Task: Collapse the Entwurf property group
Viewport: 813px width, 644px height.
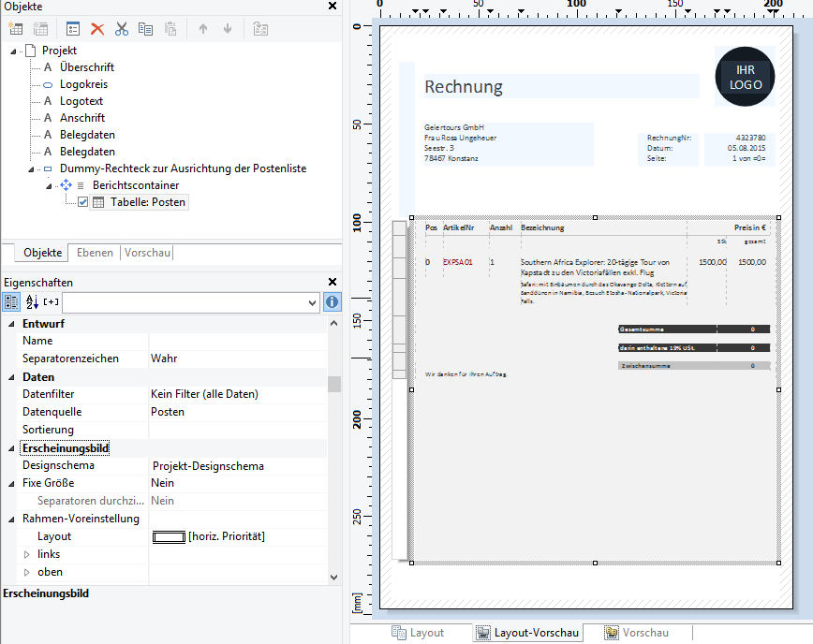Action: tap(11, 324)
